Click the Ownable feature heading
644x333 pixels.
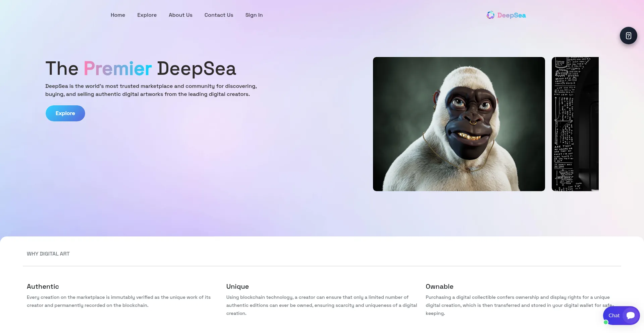[x=439, y=286]
